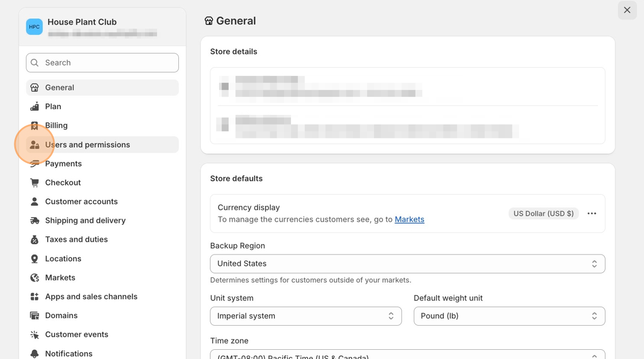This screenshot has width=644, height=359.
Task: Open the Time zone selector
Action: coord(407,355)
